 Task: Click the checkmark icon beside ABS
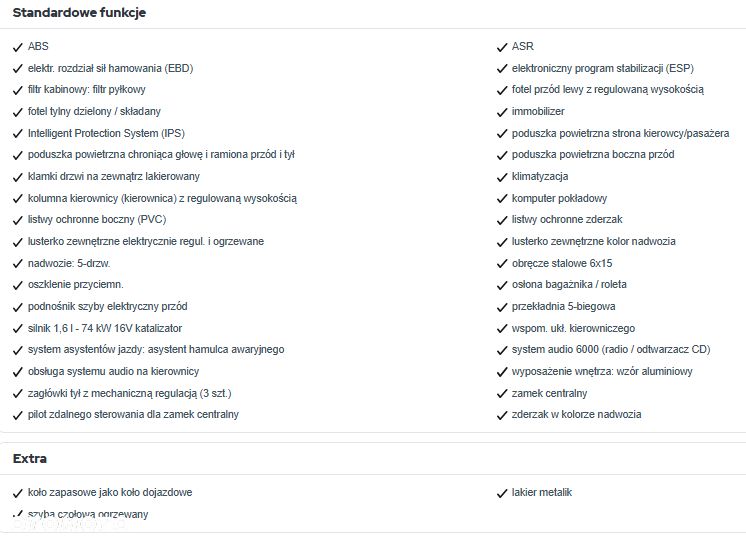(x=18, y=47)
